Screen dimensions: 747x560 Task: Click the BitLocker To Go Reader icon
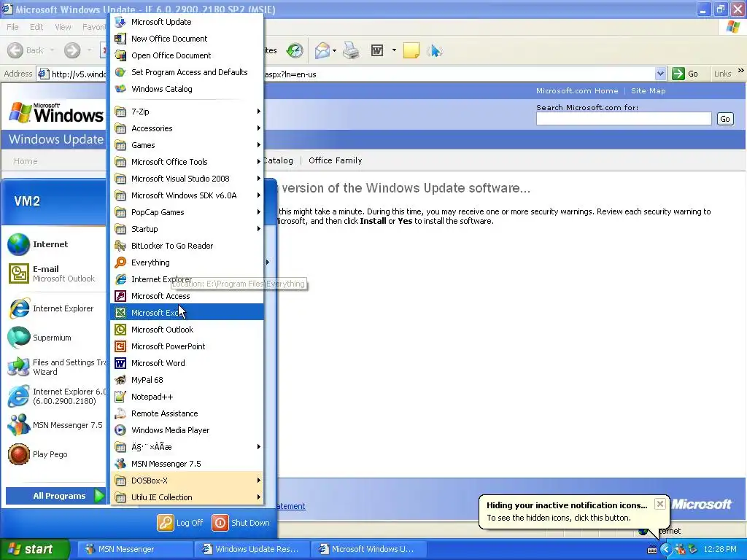(x=120, y=246)
